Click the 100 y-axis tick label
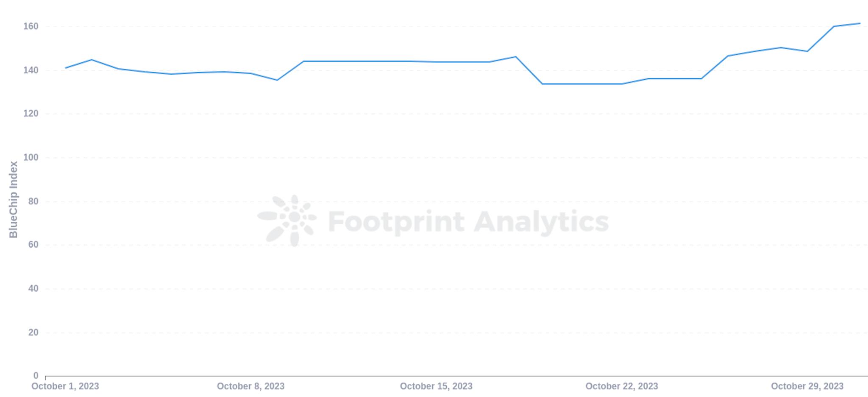The image size is (868, 397). click(31, 157)
